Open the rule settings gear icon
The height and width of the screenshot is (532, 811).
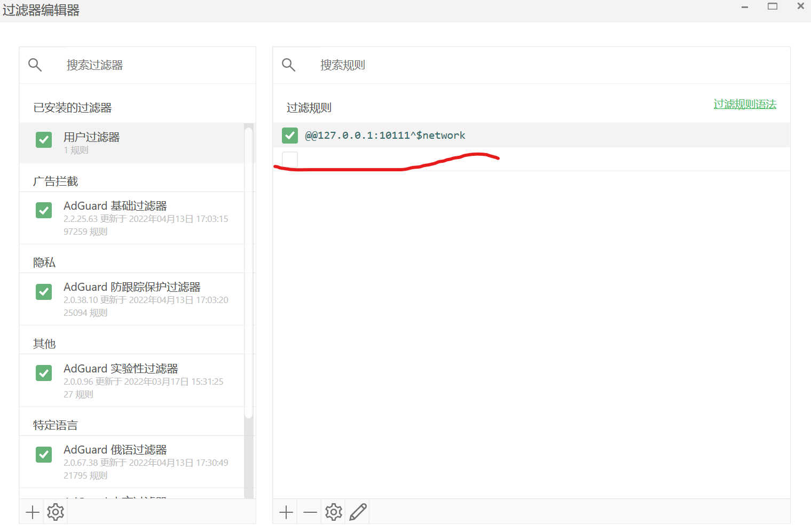click(333, 512)
